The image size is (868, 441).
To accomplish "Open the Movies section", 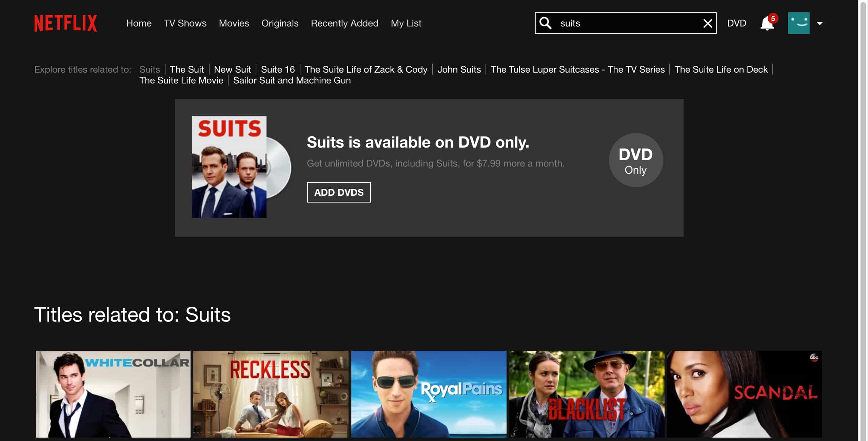I will coord(234,23).
